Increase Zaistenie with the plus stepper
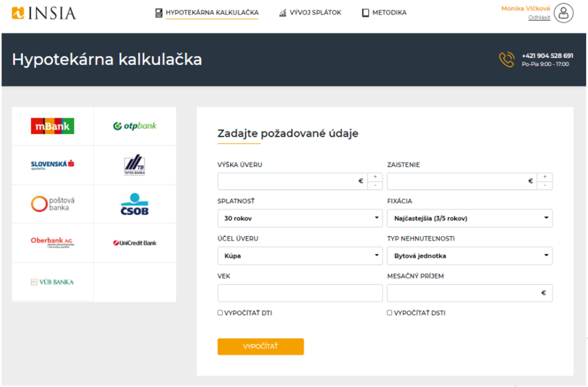588x387 pixels. click(x=545, y=177)
